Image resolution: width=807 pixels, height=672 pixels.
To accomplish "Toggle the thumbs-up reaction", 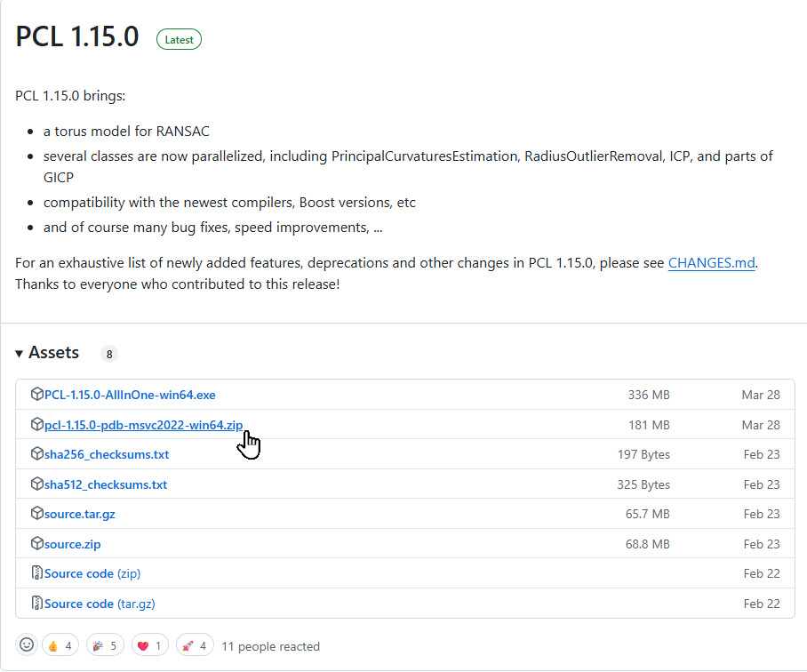I will click(x=60, y=644).
